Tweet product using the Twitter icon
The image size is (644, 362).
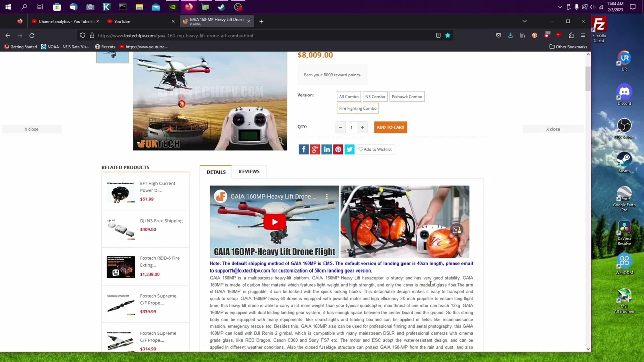point(349,149)
